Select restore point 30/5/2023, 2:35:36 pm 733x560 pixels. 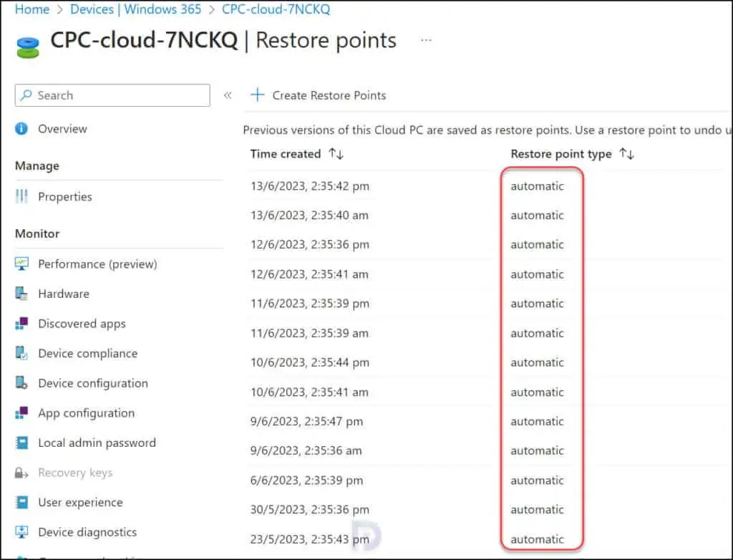click(309, 509)
